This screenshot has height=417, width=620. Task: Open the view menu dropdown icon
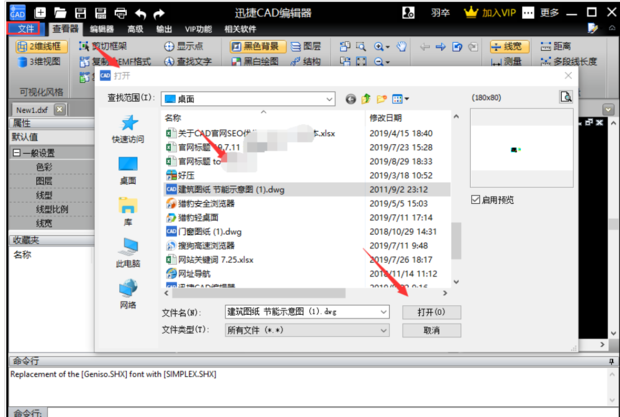pyautogui.click(x=400, y=99)
